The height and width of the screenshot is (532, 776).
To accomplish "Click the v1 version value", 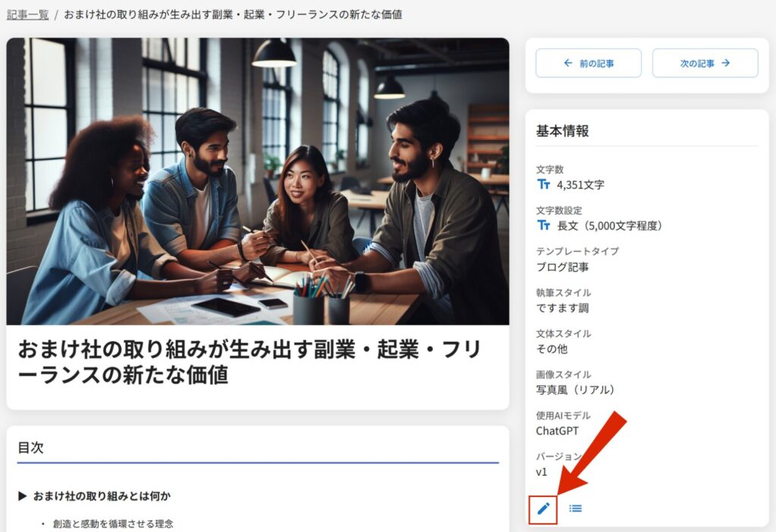I will click(541, 471).
